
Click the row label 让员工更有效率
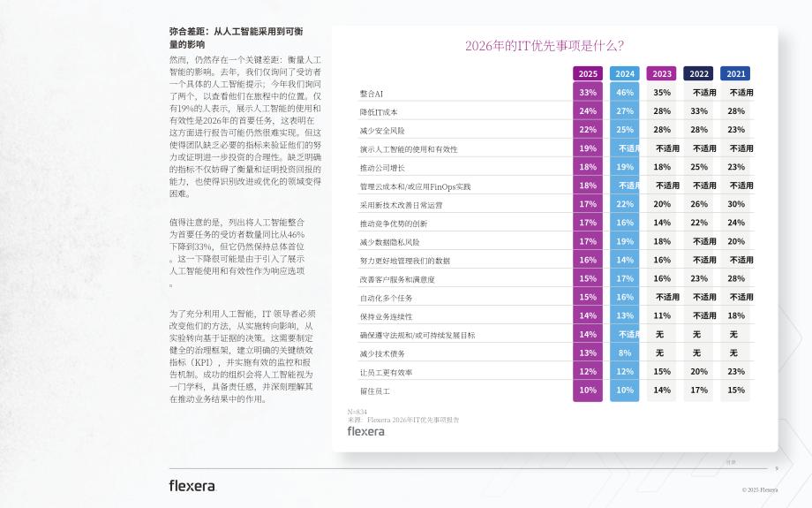click(387, 373)
